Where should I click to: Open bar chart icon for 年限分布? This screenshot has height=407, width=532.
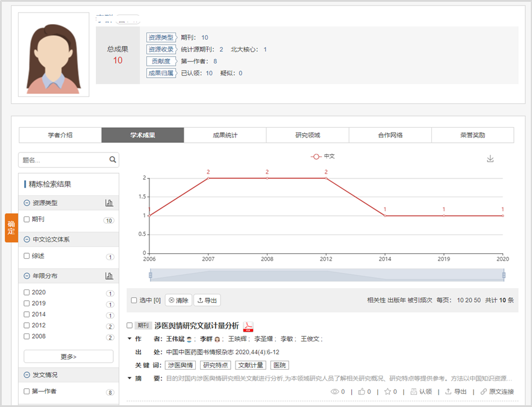pyautogui.click(x=109, y=276)
